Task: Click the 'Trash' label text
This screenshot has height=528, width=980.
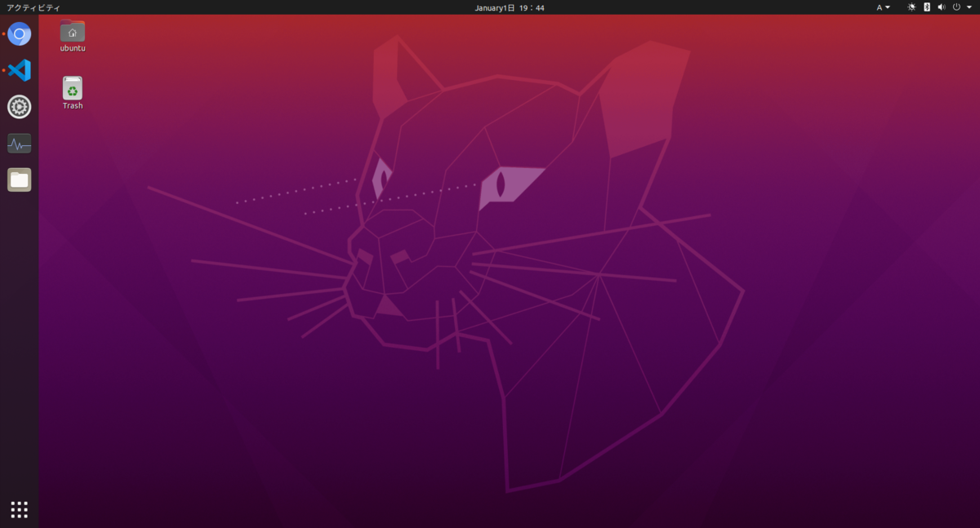Action: pos(73,105)
